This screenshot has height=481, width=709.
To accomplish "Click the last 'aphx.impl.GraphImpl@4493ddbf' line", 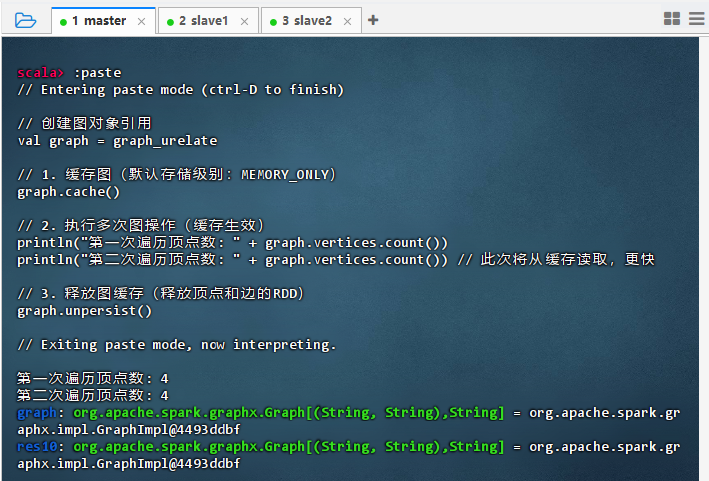I will tap(129, 464).
